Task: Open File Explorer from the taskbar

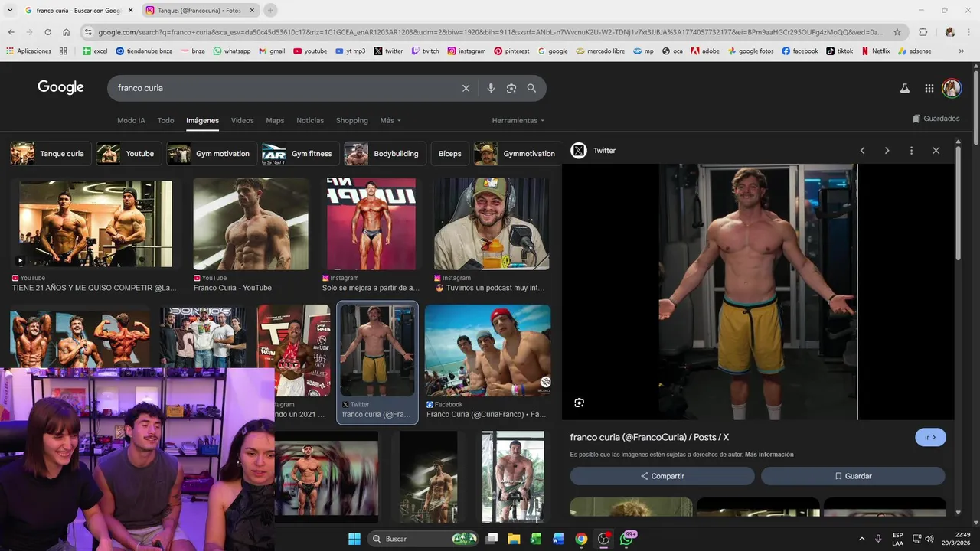Action: click(x=514, y=539)
